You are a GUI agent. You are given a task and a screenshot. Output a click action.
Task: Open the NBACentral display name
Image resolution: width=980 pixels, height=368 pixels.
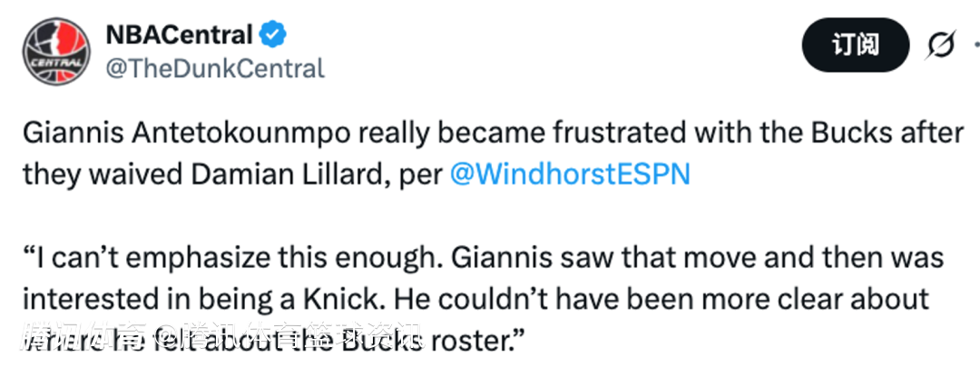pyautogui.click(x=179, y=35)
